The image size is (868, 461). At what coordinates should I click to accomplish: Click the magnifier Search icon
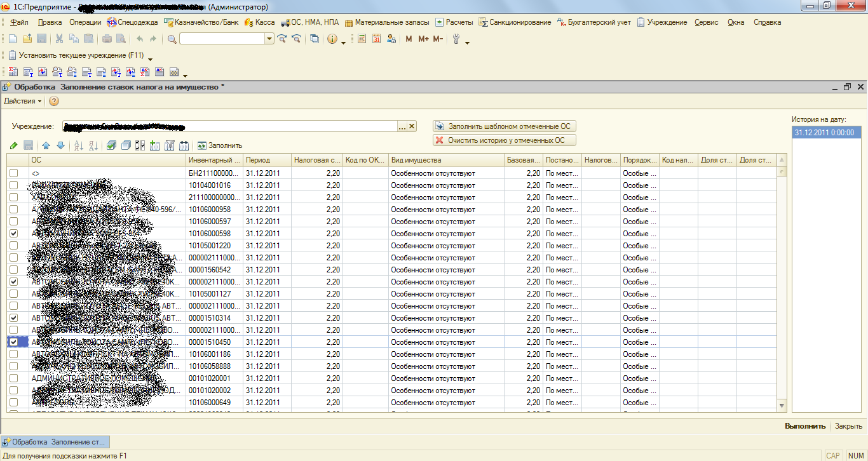pyautogui.click(x=172, y=39)
